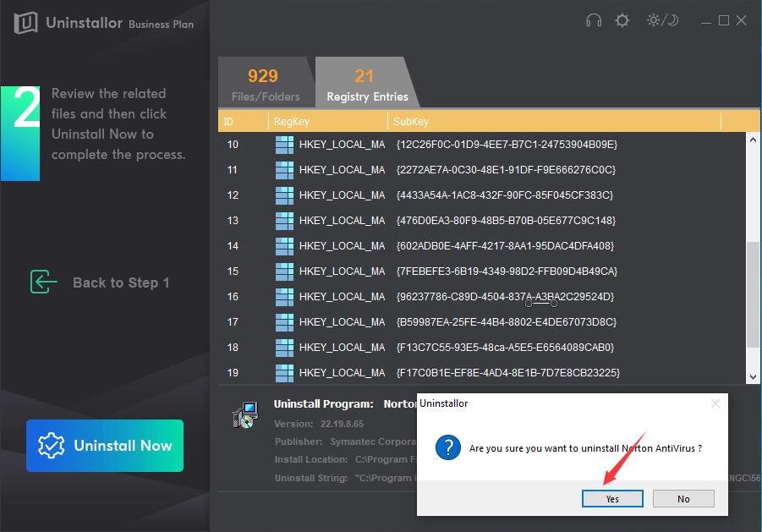Click the registry icon in row 10
Screen dimensions: 762x532
click(x=284, y=145)
